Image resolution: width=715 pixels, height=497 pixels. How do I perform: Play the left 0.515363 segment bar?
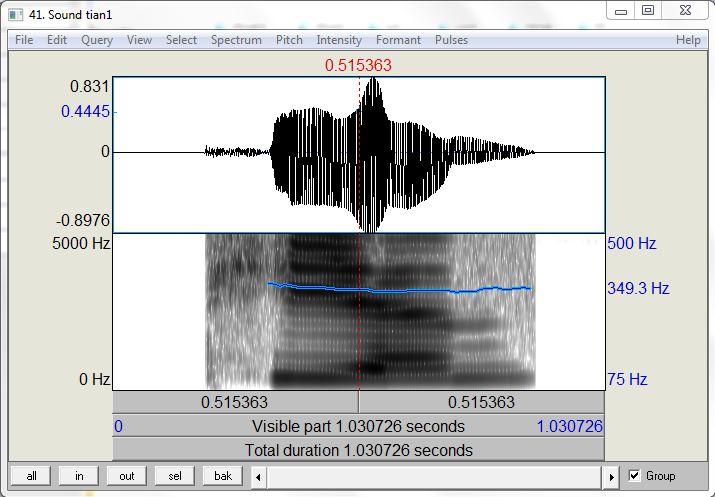click(235, 402)
